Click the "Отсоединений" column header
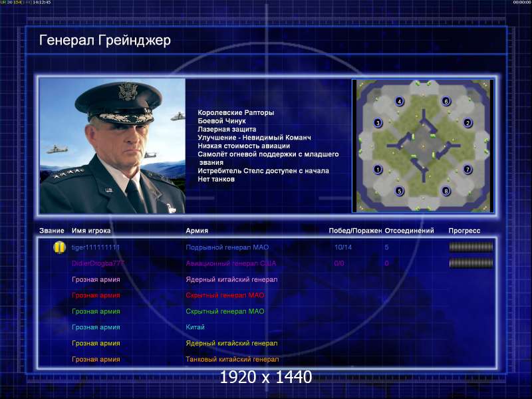The height and width of the screenshot is (399, 532). point(409,231)
